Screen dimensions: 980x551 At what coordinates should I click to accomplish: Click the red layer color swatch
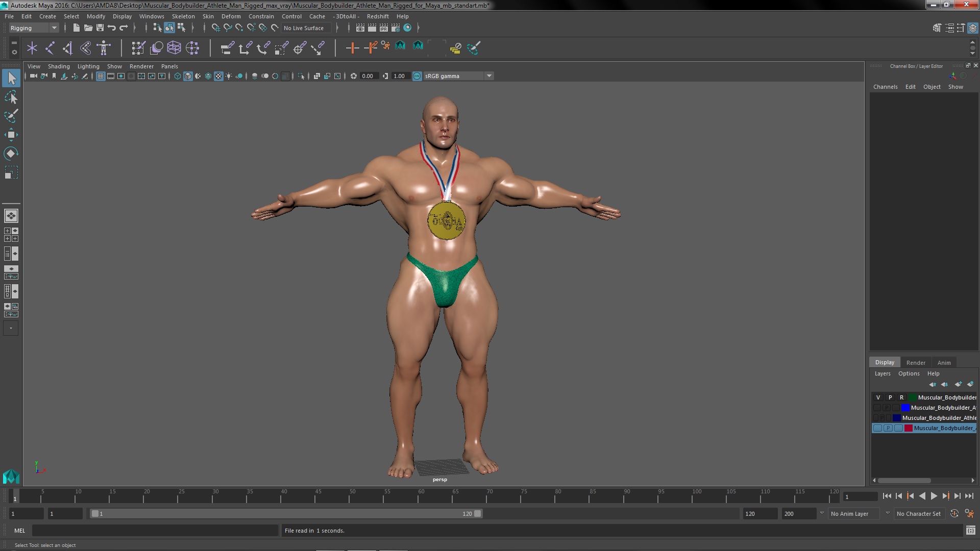click(909, 428)
